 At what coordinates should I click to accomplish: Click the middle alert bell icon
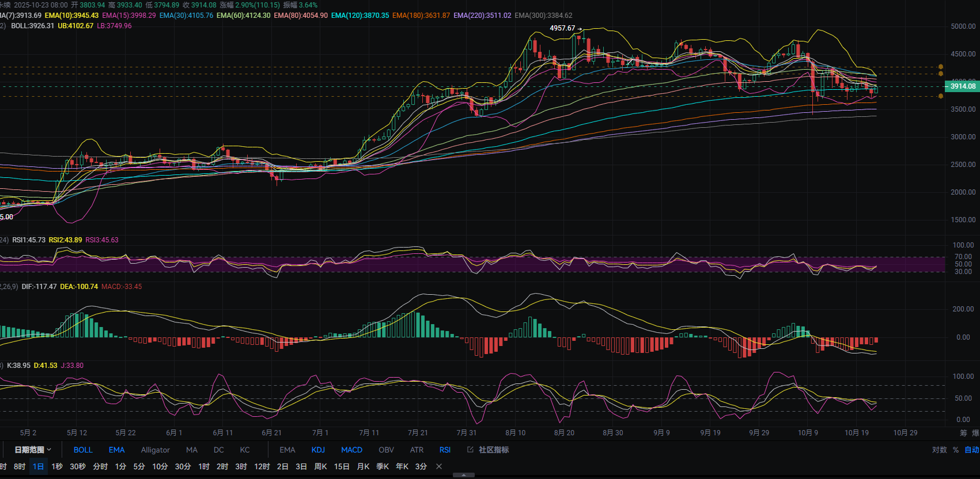(941, 74)
